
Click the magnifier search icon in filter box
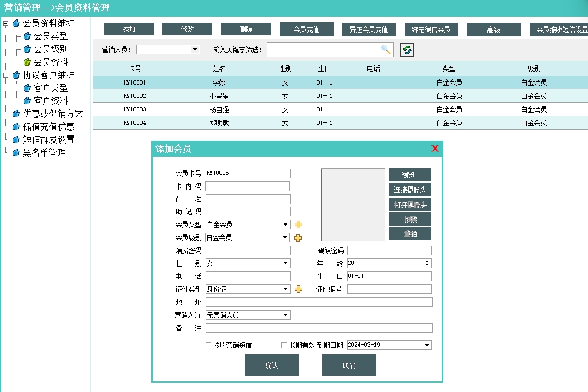[x=386, y=50]
